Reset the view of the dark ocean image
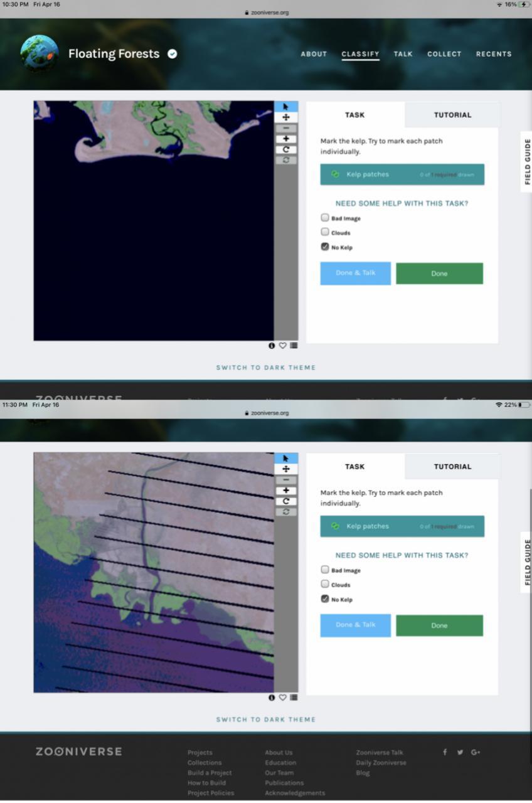Viewport: 532px width, 803px height. (x=286, y=160)
